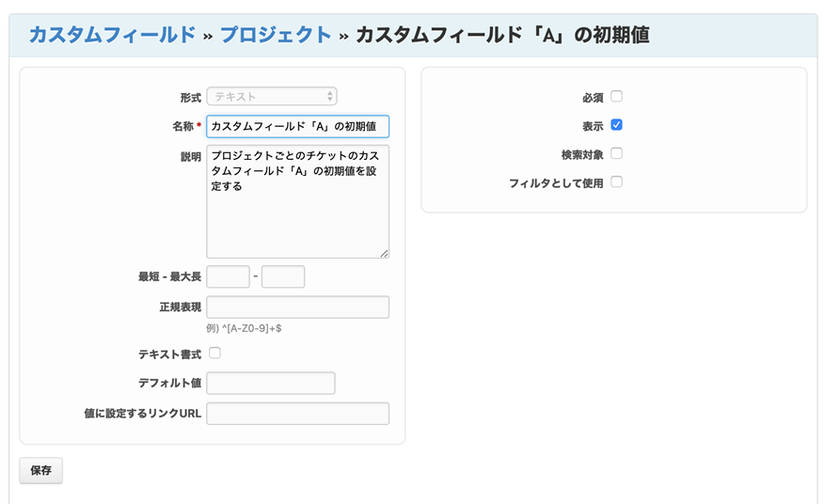Enable the 検索対象 searchable checkbox
The width and height of the screenshot is (824, 504).
[x=617, y=153]
